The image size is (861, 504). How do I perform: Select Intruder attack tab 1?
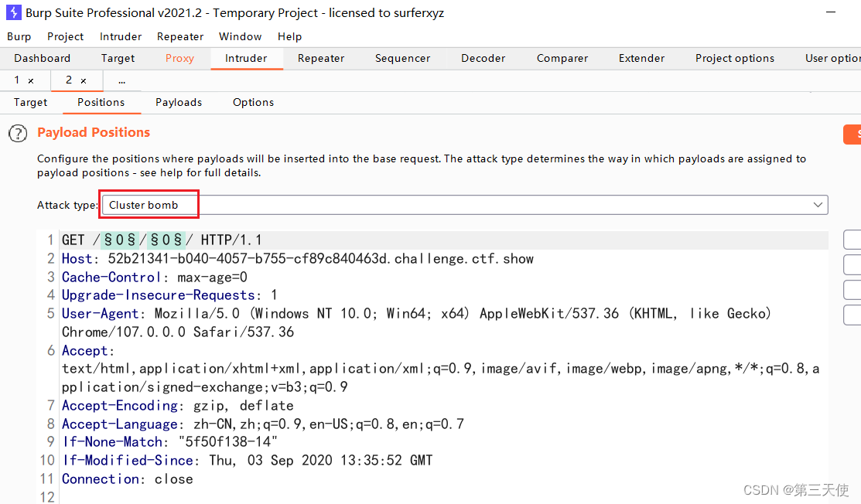click(17, 80)
